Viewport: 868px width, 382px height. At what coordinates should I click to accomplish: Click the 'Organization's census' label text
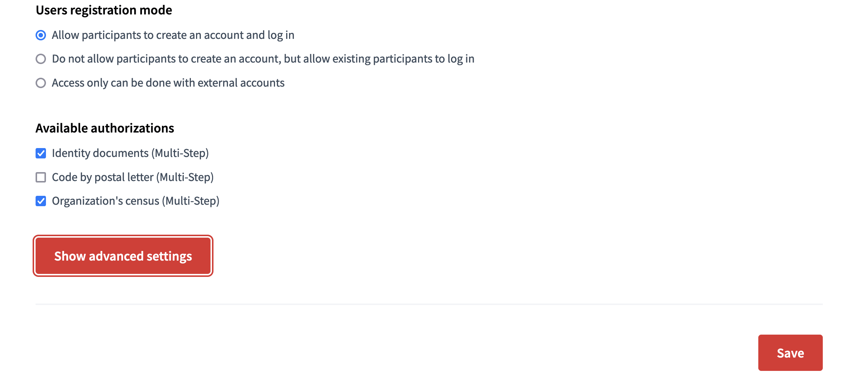pyautogui.click(x=105, y=201)
